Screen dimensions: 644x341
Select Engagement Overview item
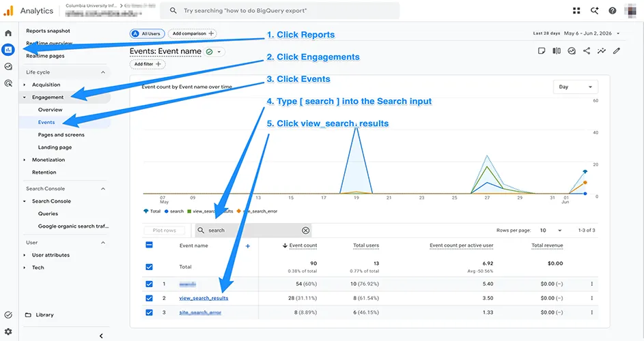pyautogui.click(x=50, y=110)
